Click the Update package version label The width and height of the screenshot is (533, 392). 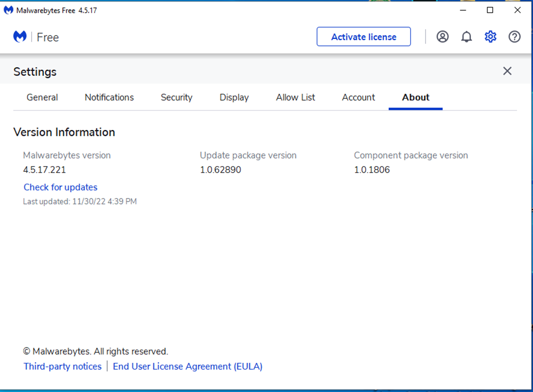(x=248, y=155)
